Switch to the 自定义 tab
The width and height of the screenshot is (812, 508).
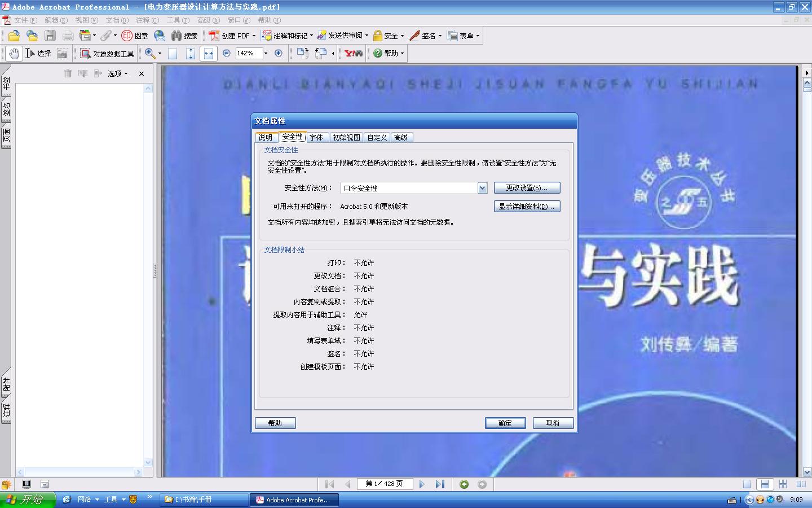click(x=377, y=137)
